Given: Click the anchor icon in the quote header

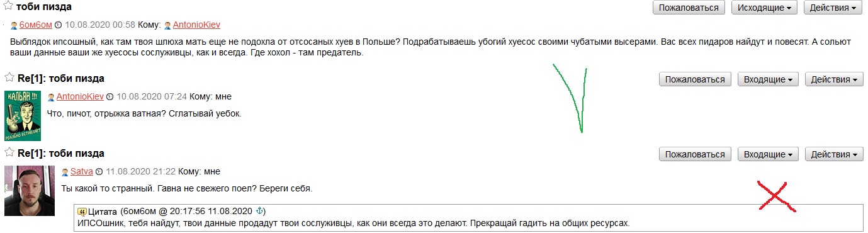Looking at the screenshot, I should pos(261,210).
